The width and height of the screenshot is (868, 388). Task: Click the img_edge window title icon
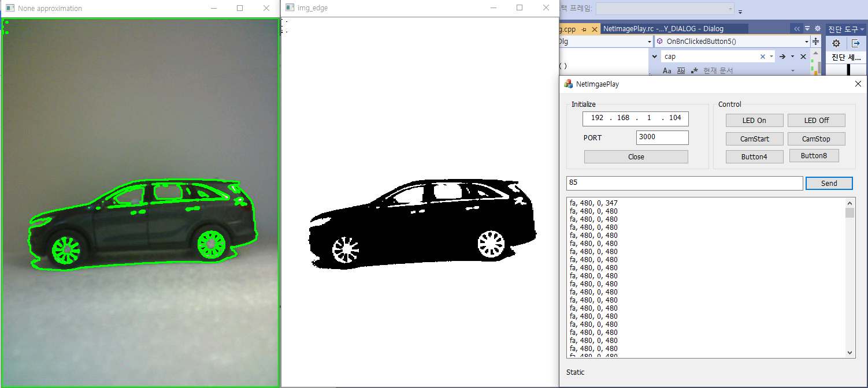coord(290,8)
